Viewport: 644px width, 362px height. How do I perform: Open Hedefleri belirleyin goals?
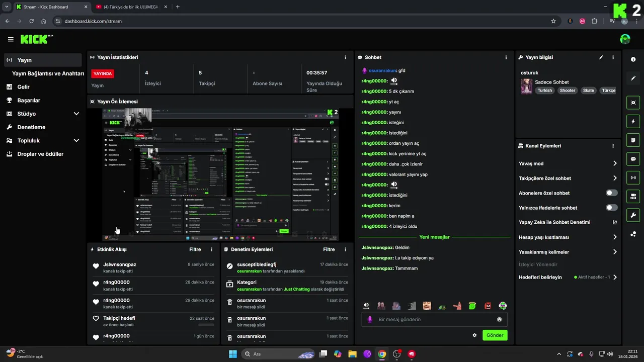coord(568,277)
